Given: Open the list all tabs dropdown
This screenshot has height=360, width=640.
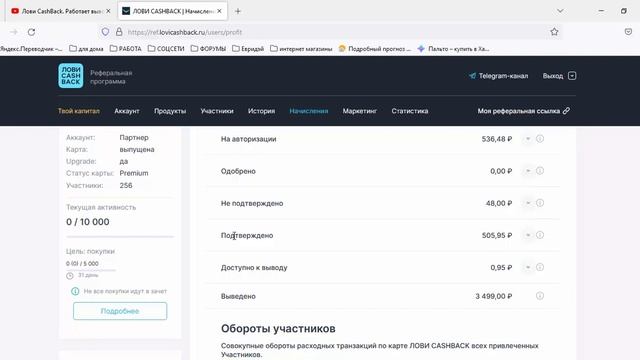Looking at the screenshot, I should click(560, 11).
